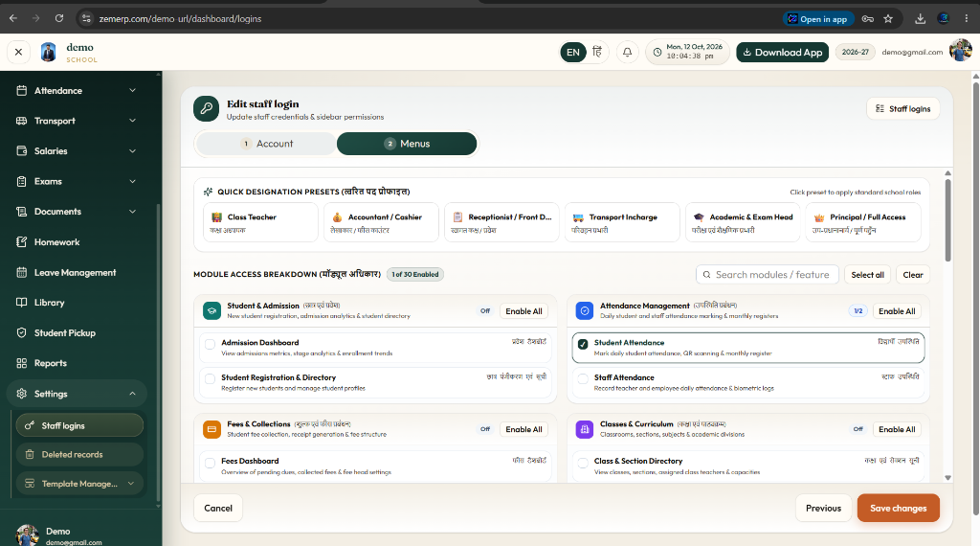Expand the Documents menu chevron
The height and width of the screenshot is (546, 980).
[x=132, y=212]
